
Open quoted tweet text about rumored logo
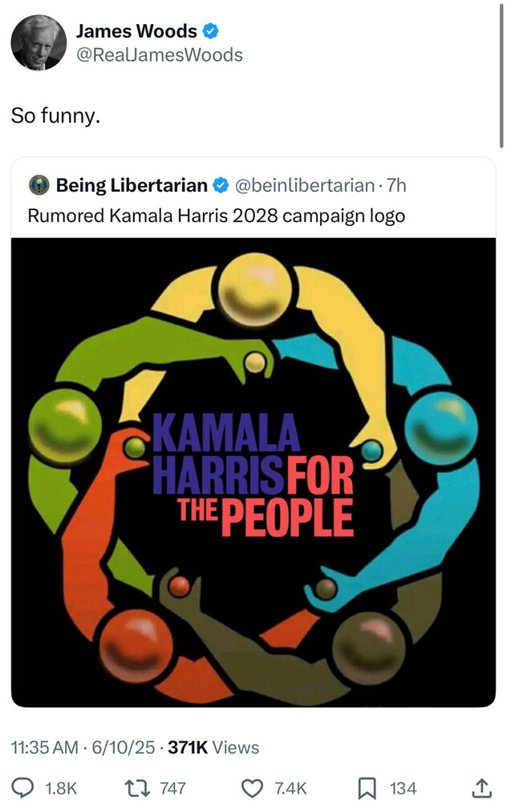(x=216, y=216)
